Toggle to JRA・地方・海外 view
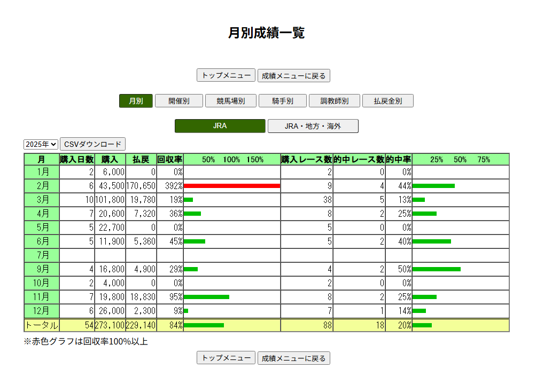The width and height of the screenshot is (536, 392). 313,126
